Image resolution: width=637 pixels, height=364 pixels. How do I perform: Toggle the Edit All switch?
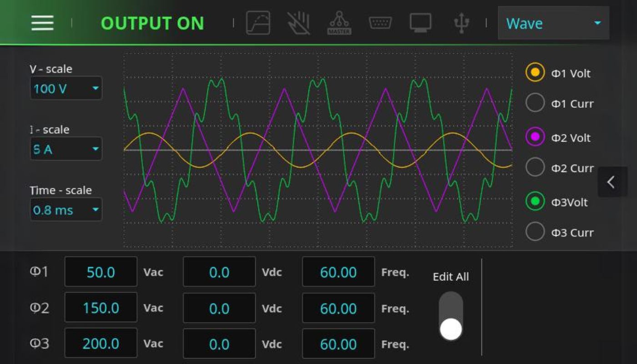(451, 316)
